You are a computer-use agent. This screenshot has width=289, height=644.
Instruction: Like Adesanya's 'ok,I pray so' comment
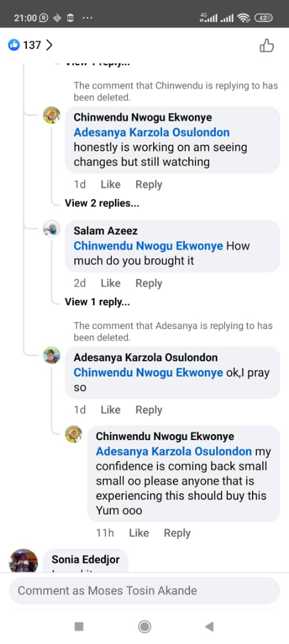tap(110, 410)
